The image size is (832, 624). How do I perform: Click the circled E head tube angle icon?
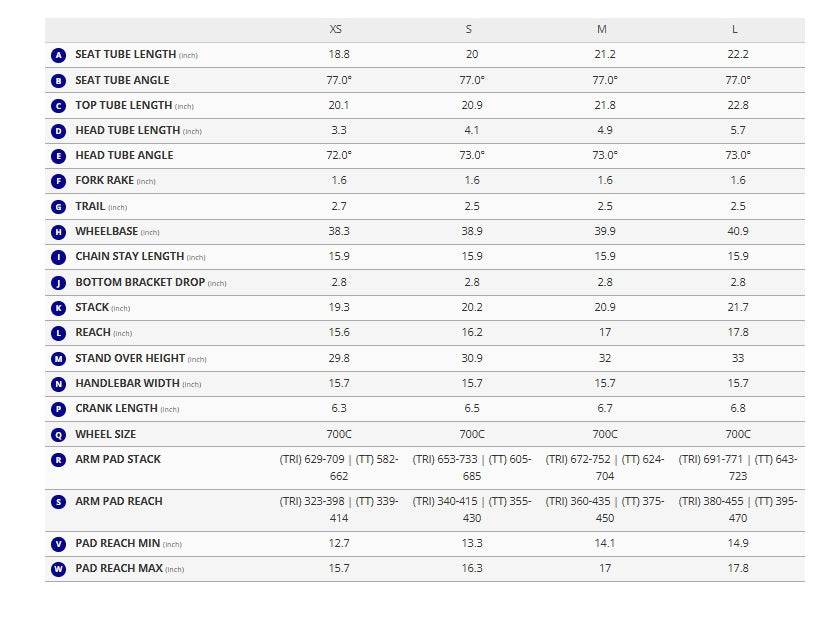(58, 156)
